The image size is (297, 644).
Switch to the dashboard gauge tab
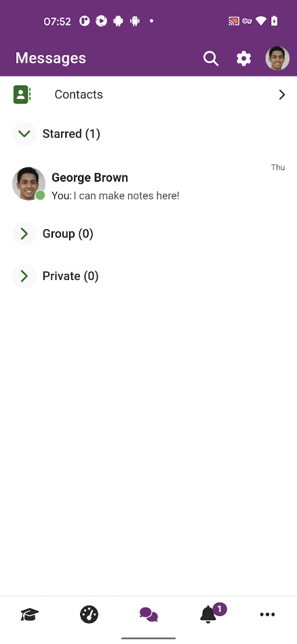(x=89, y=615)
